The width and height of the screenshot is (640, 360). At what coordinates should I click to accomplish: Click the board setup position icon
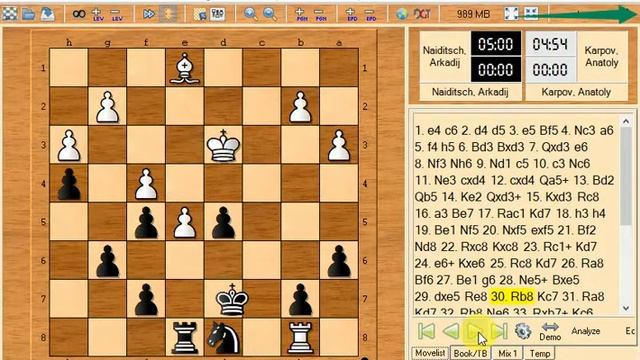click(200, 15)
